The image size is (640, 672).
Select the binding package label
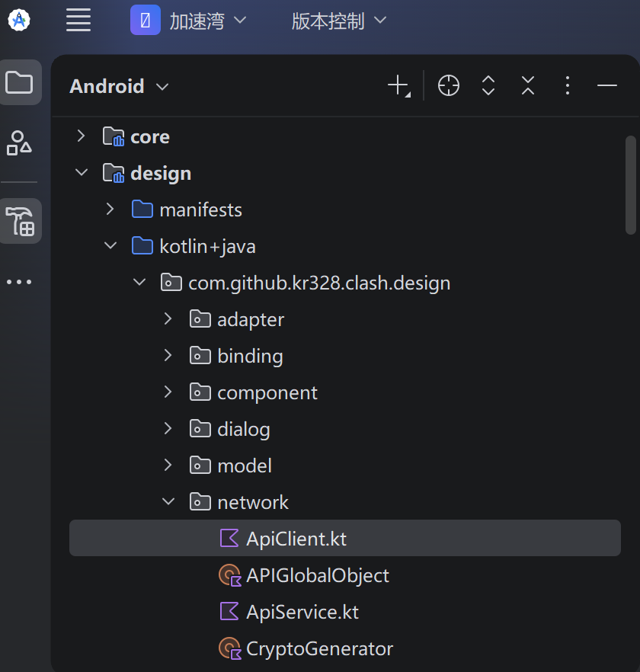(250, 357)
